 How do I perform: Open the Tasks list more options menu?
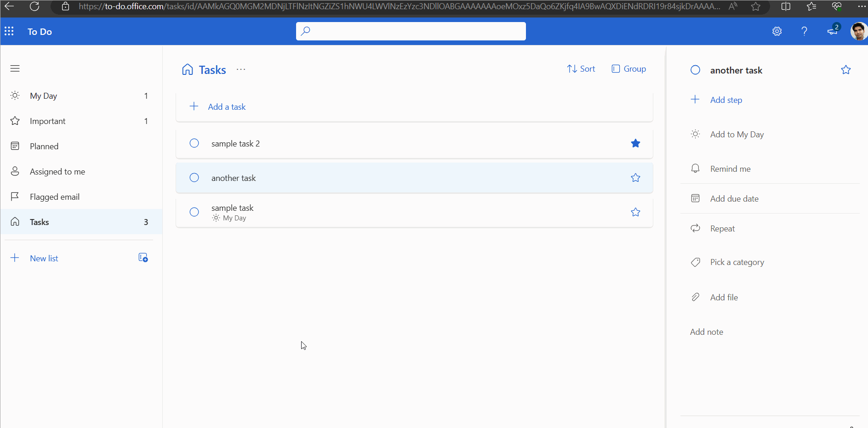[x=240, y=70]
